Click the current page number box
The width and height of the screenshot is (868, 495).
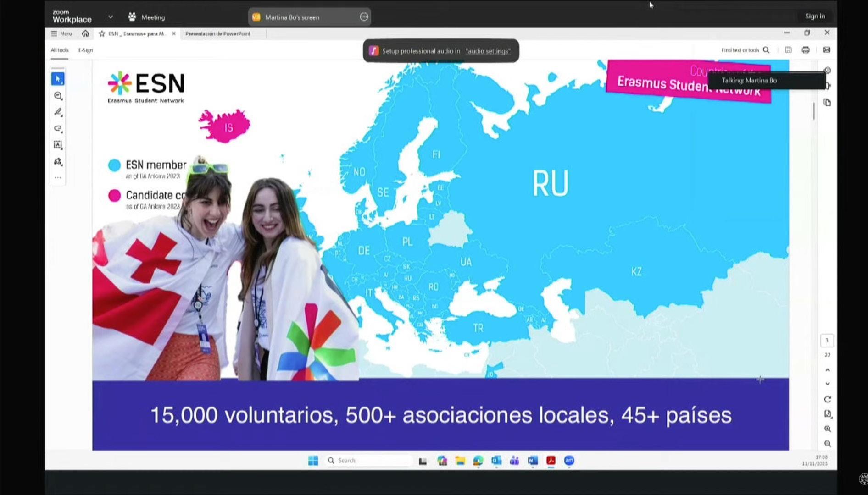827,340
